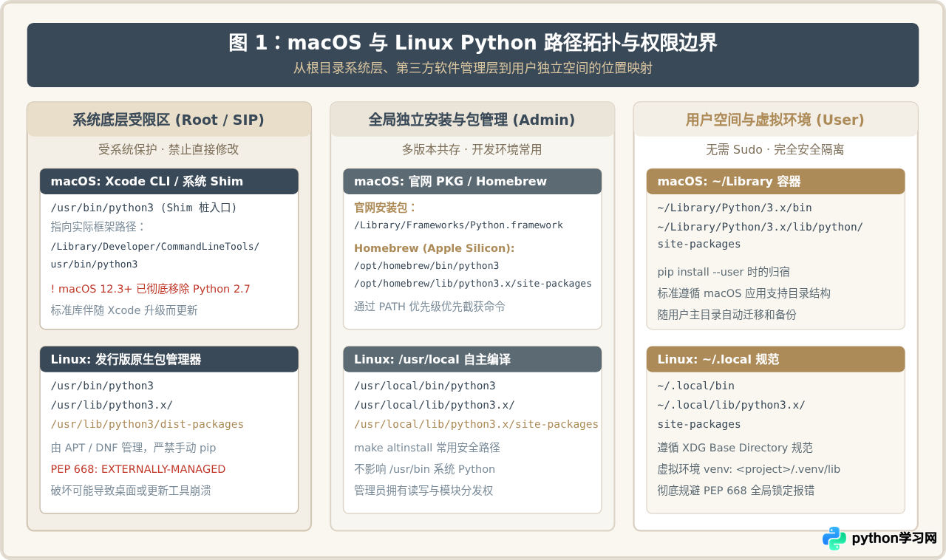Click the line /usr/bin/python3 (Shim 桩入口)

(x=143, y=208)
